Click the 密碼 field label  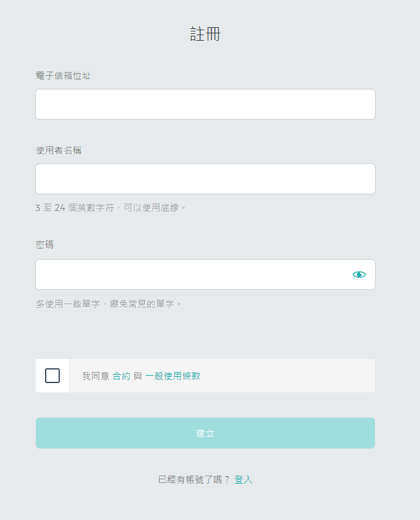(x=45, y=245)
